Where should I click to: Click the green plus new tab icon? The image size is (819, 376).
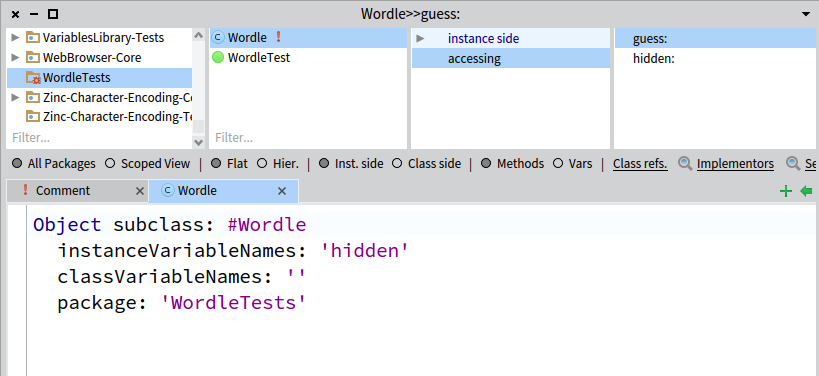tap(786, 191)
